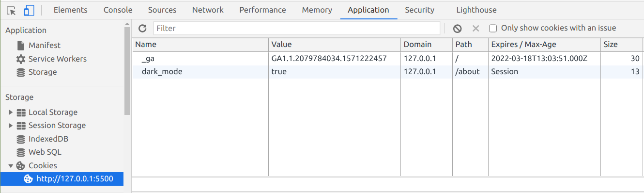The image size is (644, 193).
Task: Switch to the Lighthouse tab
Action: (476, 10)
